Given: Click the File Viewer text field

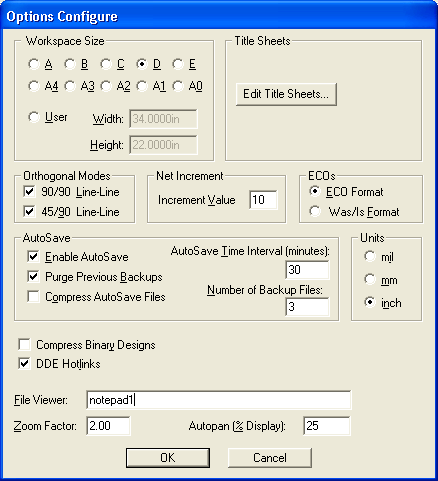Looking at the screenshot, I should click(x=219, y=400).
